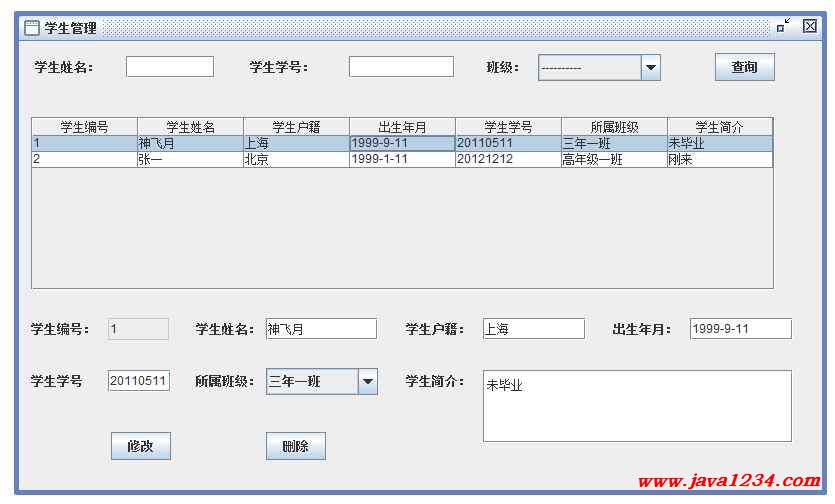The height and width of the screenshot is (504, 835).
Task: Click the student number cell 1 in table
Action: pyautogui.click(x=85, y=143)
